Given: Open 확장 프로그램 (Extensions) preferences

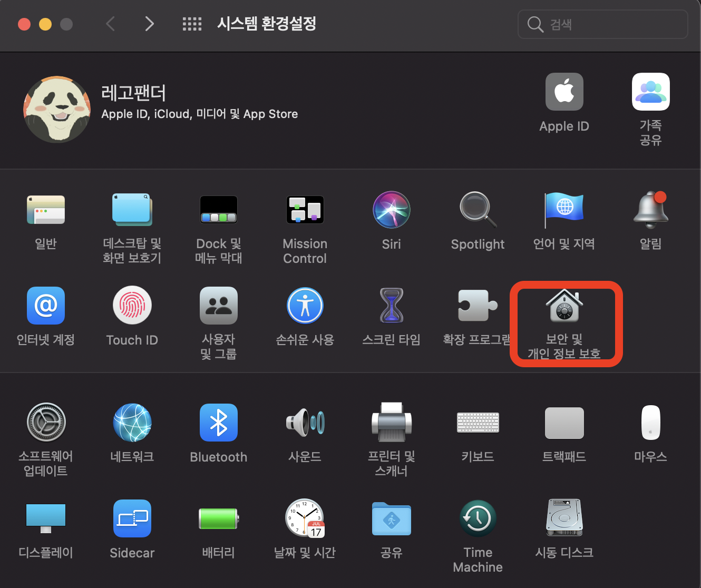Looking at the screenshot, I should 478,306.
